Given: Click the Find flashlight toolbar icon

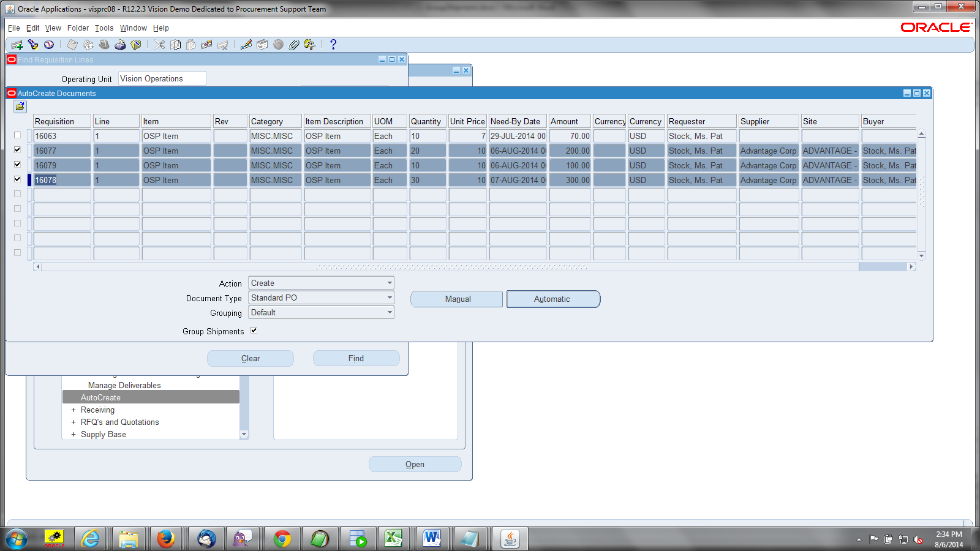Looking at the screenshot, I should [x=33, y=45].
